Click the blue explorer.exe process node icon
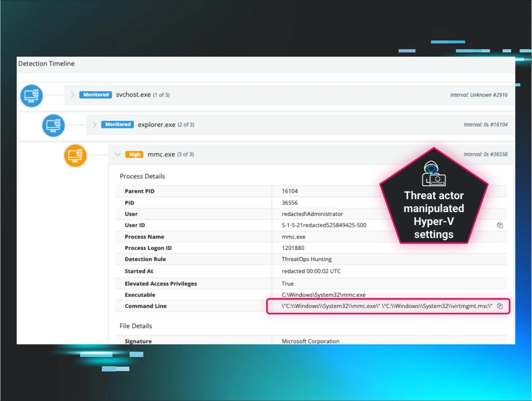Image resolution: width=532 pixels, height=401 pixels. (x=53, y=125)
